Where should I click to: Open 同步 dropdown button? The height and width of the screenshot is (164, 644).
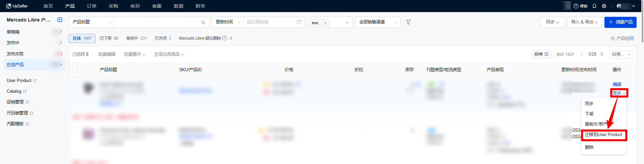pos(552,22)
